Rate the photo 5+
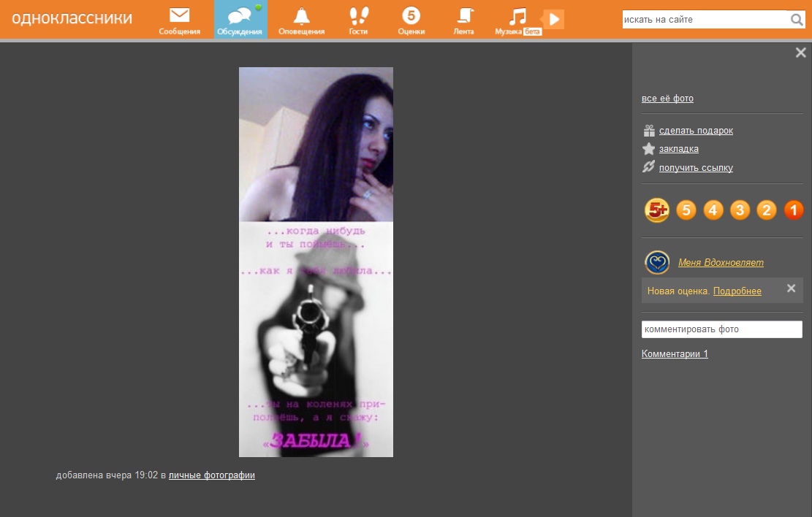812x517 pixels. click(x=656, y=210)
